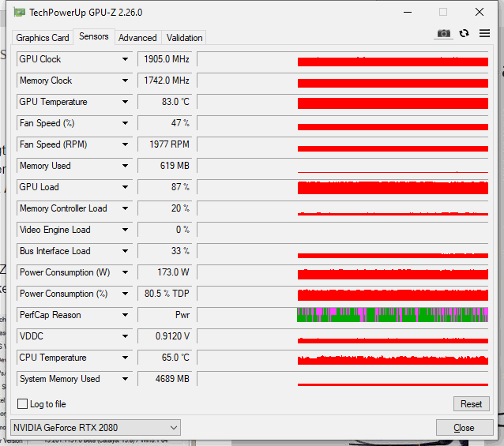The height and width of the screenshot is (446, 504).
Task: Open the Fan Speed (RPM) sensor dropdown
Action: (125, 144)
